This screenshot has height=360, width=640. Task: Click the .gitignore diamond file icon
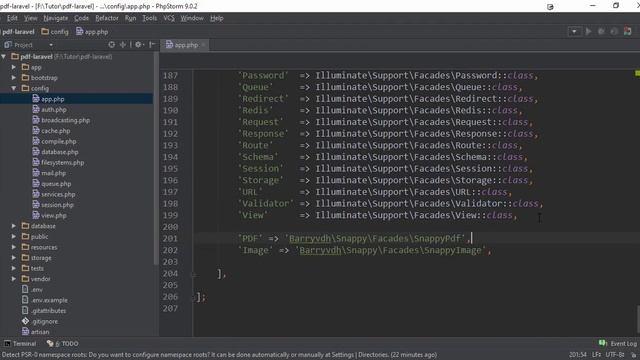point(25,321)
